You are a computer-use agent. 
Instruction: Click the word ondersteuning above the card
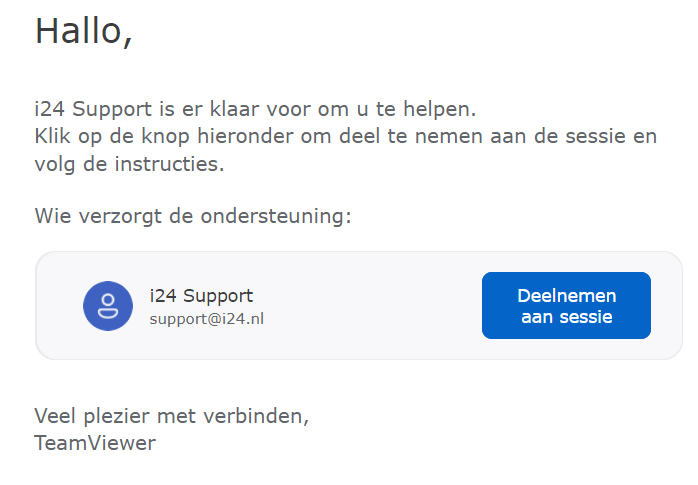[x=272, y=216]
